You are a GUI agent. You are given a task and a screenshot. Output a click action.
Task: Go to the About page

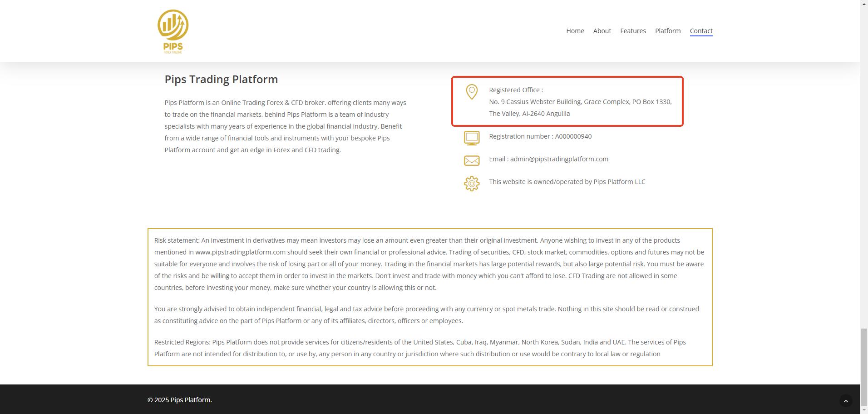pyautogui.click(x=602, y=31)
